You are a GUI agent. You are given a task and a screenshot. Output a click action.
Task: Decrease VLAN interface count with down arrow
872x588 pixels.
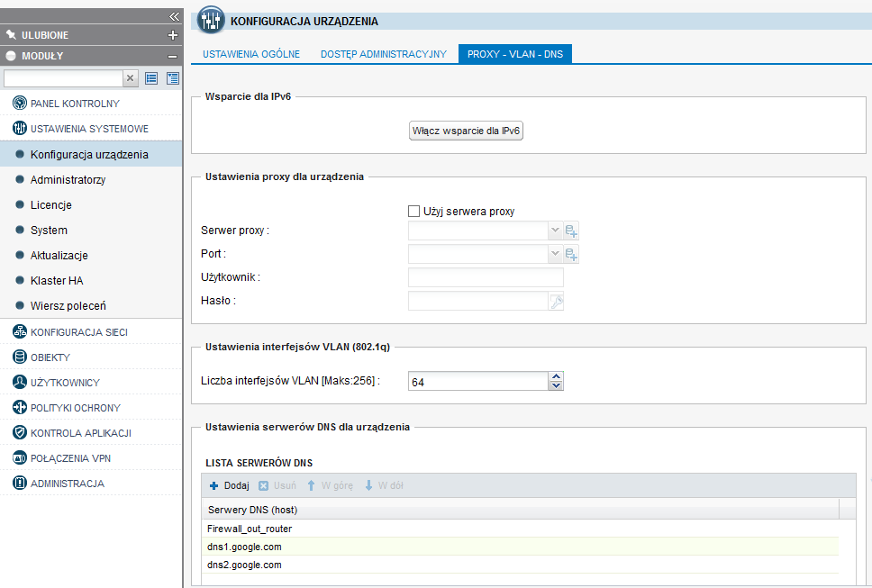[x=556, y=385]
